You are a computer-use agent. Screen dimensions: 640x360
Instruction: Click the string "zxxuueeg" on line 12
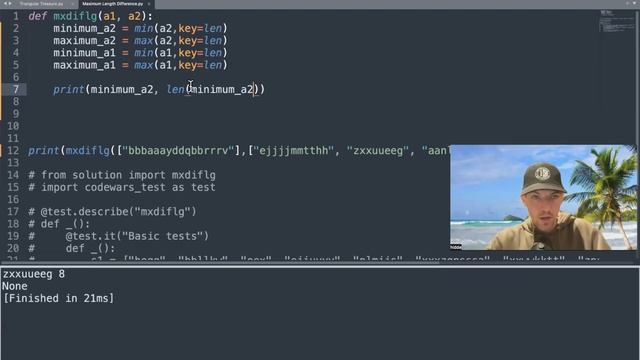[x=378, y=151]
